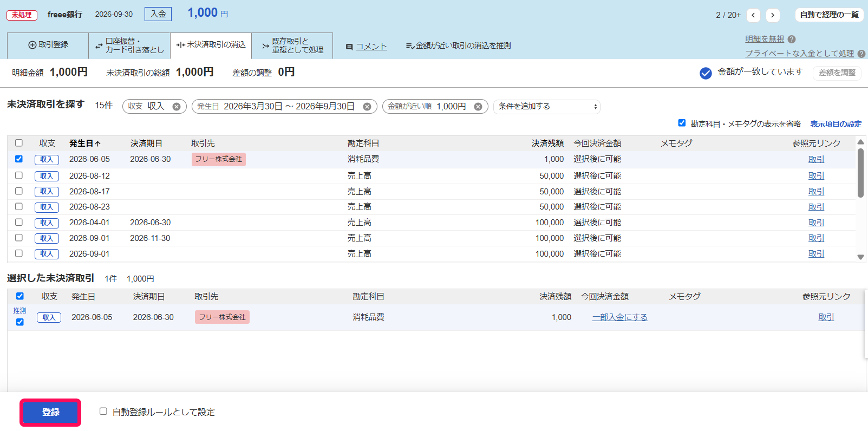Uncheck the 2026-06-05 消耗品費 row checkbox

[19, 159]
